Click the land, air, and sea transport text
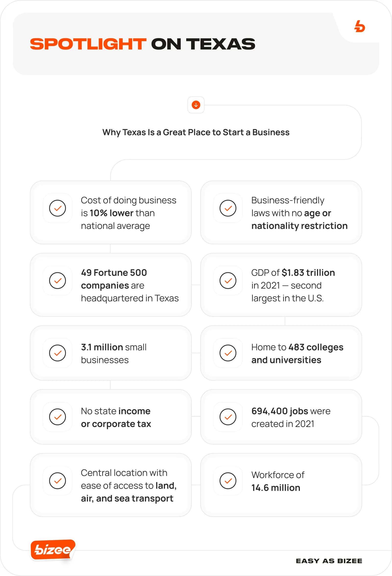This screenshot has height=576, width=392. [127, 498]
